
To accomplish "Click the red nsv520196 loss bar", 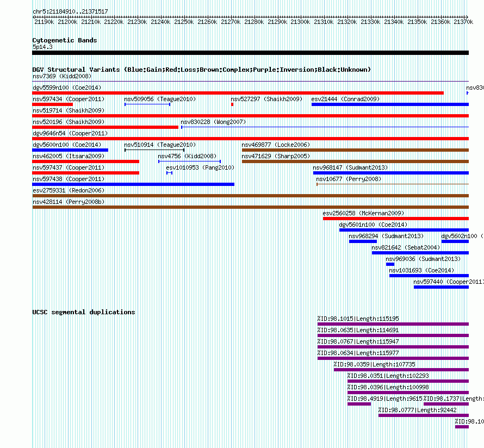I will click(106, 127).
